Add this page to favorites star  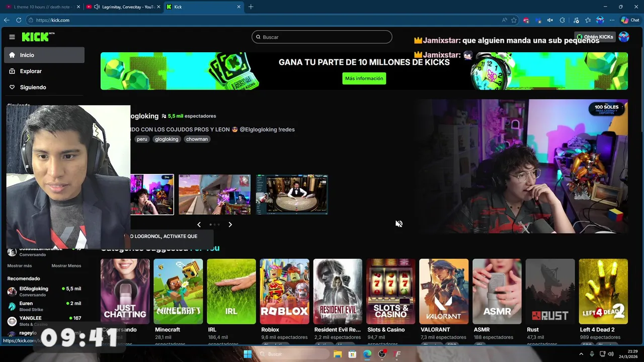514,20
